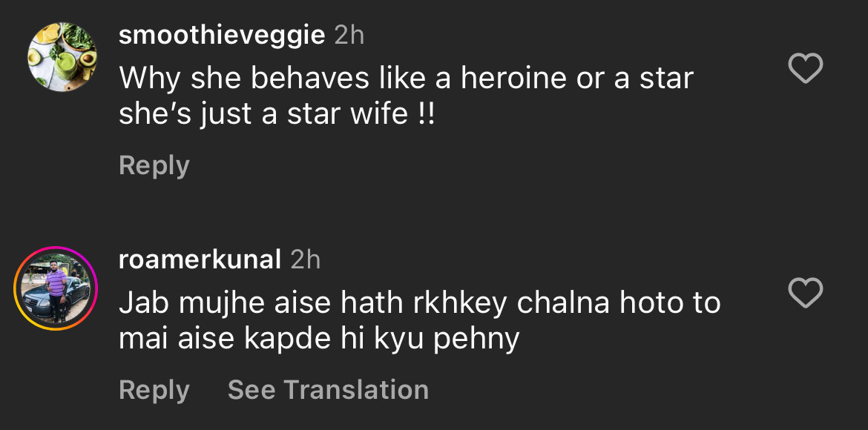Select the line "Why she behaves like a heroine"

click(406, 78)
